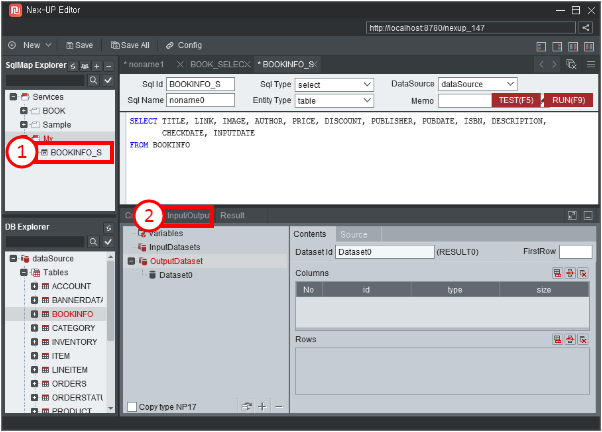Collapse the Services tree node
The image size is (602, 432).
[x=13, y=96]
